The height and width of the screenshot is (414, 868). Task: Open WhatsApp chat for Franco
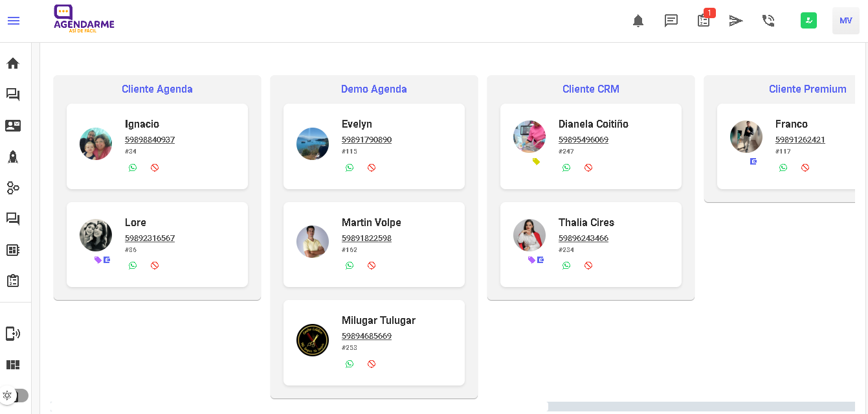[x=783, y=168]
